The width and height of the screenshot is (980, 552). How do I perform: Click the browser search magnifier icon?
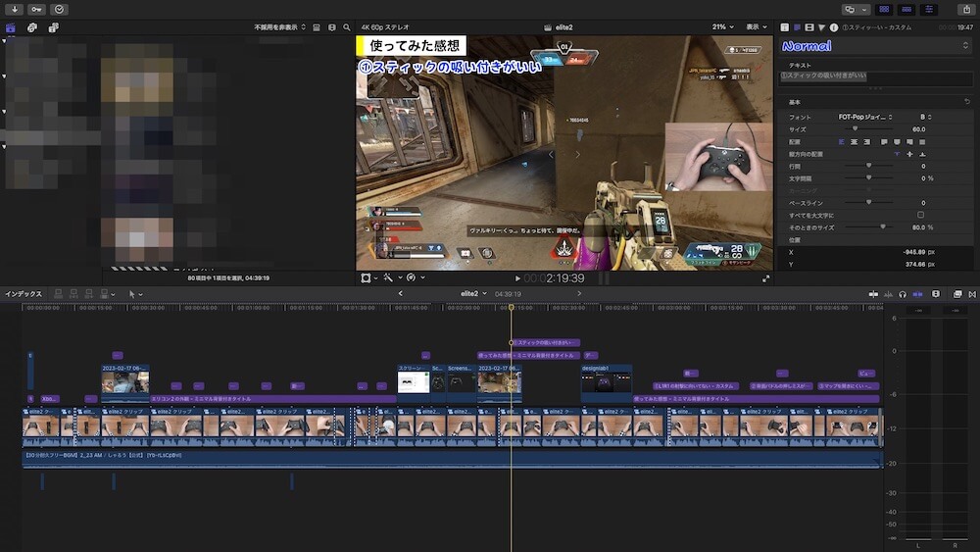pyautogui.click(x=347, y=27)
